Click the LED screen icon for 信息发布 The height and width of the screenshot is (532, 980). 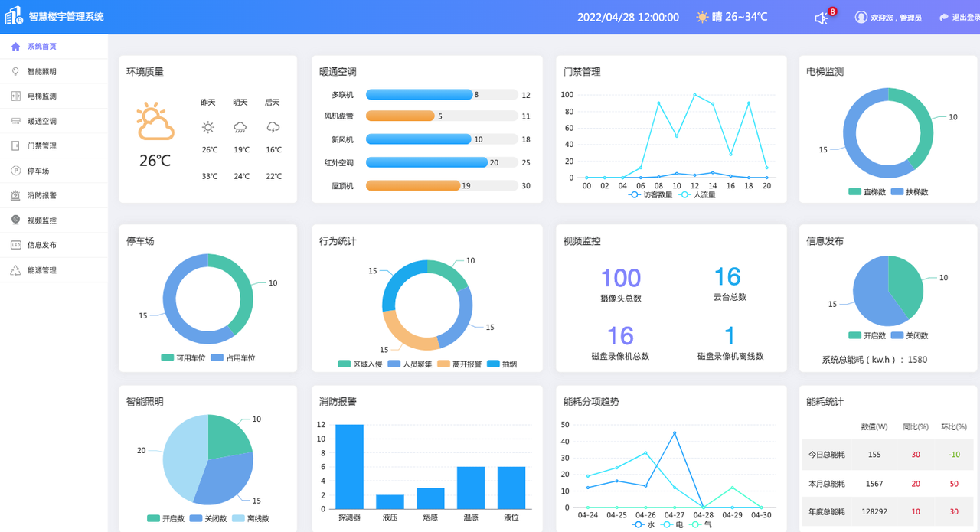click(x=15, y=245)
